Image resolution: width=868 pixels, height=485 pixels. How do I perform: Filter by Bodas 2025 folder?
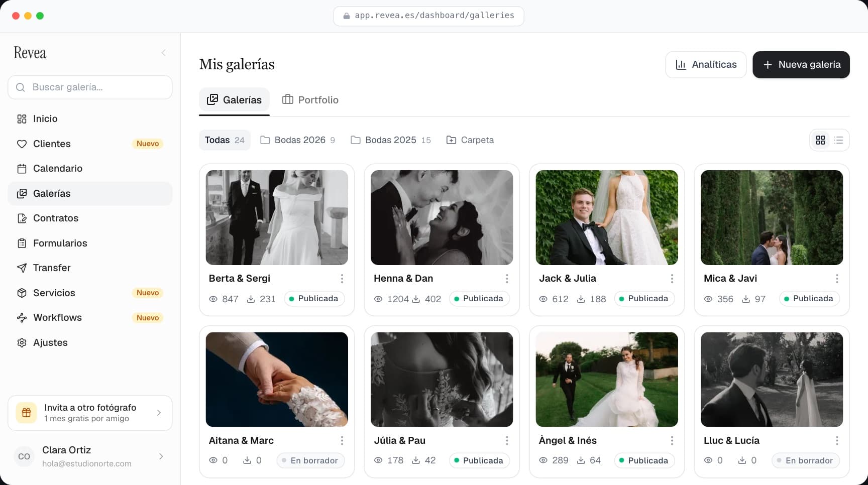tap(391, 140)
